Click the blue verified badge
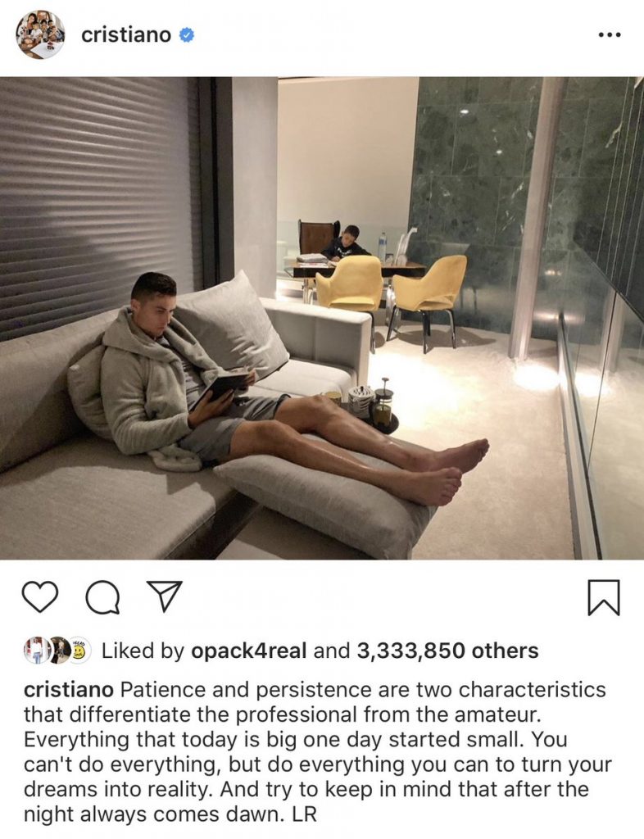The image size is (644, 839). click(x=186, y=35)
